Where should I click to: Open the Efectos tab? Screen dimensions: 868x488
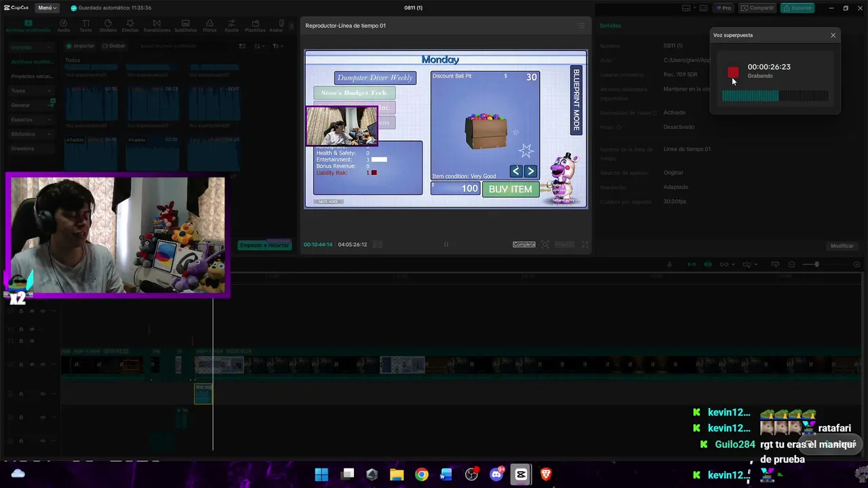pyautogui.click(x=130, y=26)
